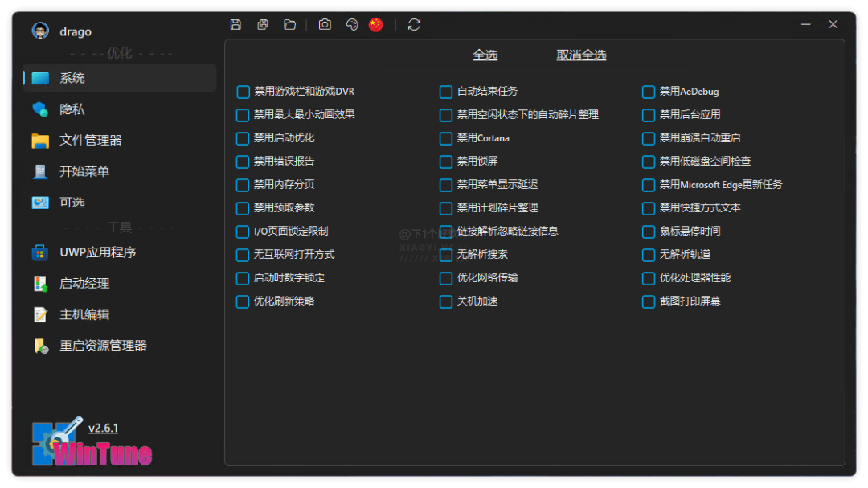Click 重启资源管理器 in sidebar
868x488 pixels.
click(120, 346)
